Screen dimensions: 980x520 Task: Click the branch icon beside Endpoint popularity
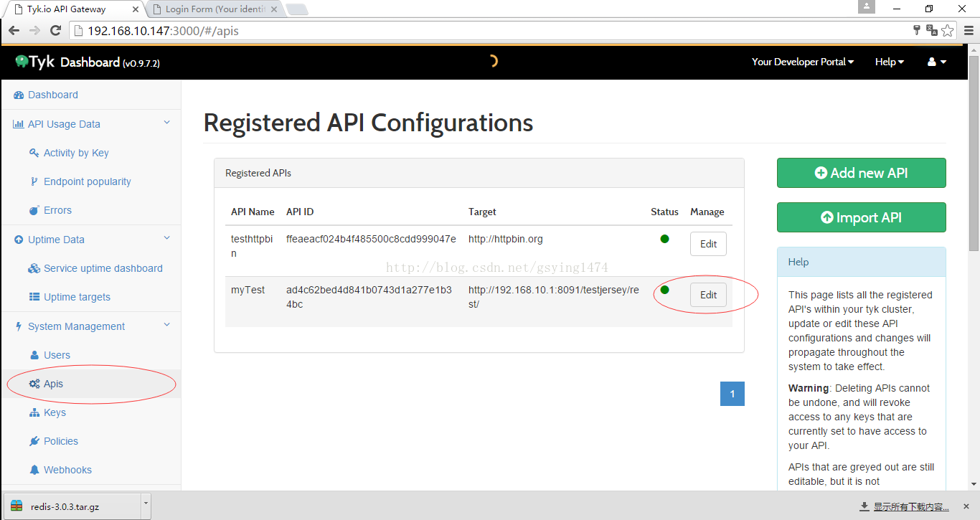[x=34, y=181]
